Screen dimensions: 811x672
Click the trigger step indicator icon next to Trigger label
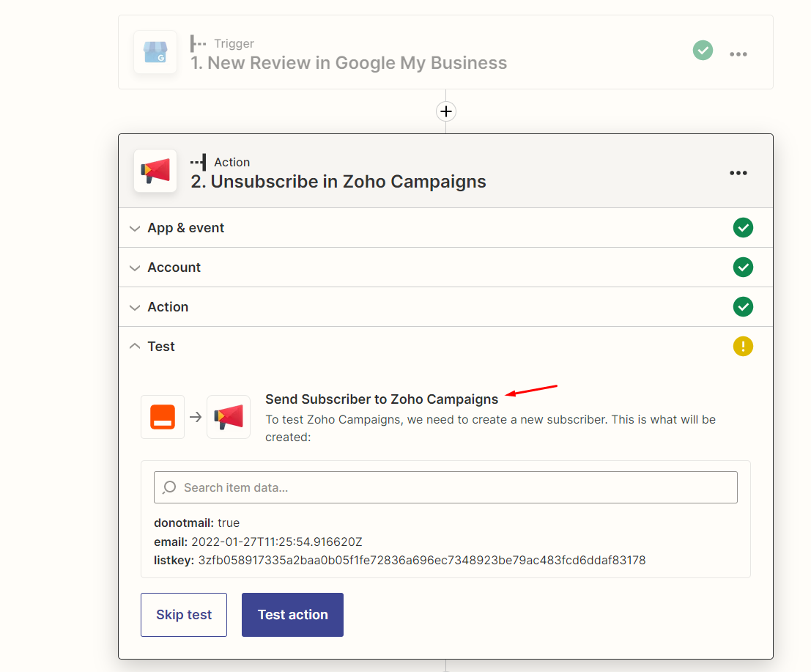[x=198, y=43]
